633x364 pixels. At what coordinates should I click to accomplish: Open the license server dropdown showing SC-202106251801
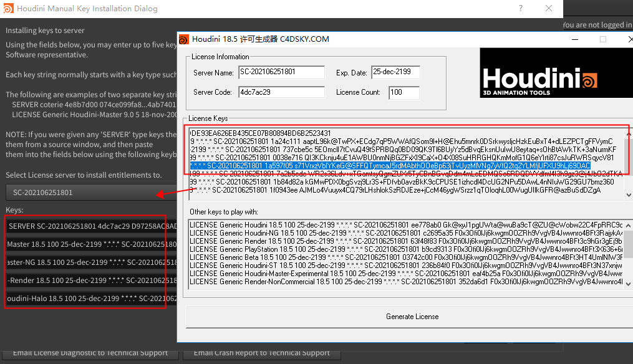tap(92, 193)
